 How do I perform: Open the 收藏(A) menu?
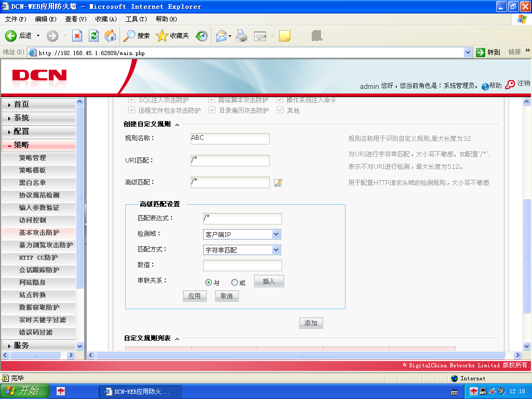click(106, 19)
